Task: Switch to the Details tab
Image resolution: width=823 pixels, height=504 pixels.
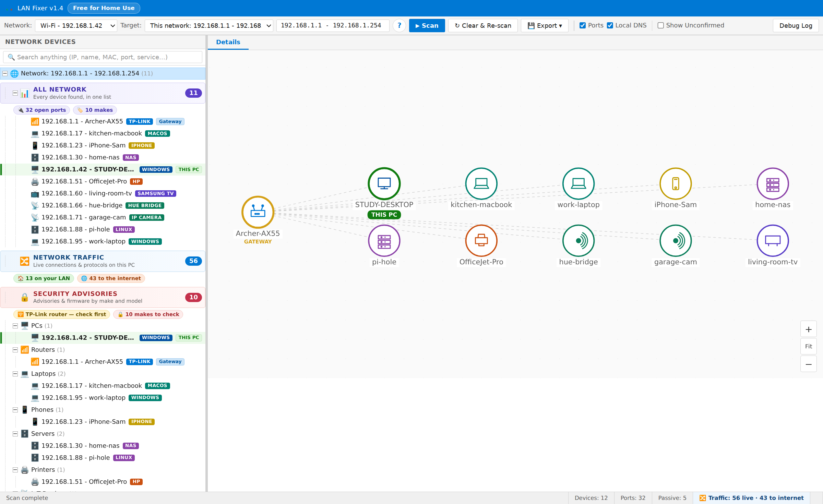Action: point(228,42)
